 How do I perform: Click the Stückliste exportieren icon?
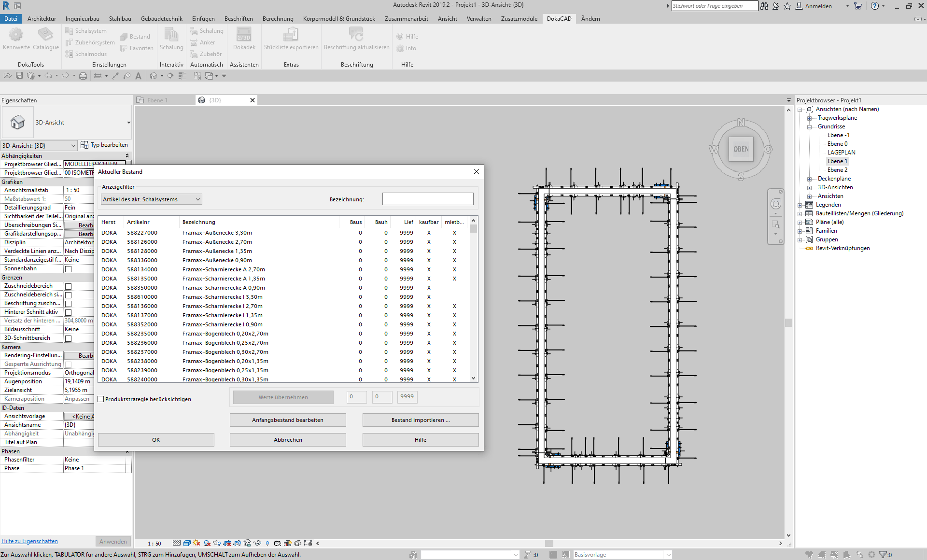[291, 35]
